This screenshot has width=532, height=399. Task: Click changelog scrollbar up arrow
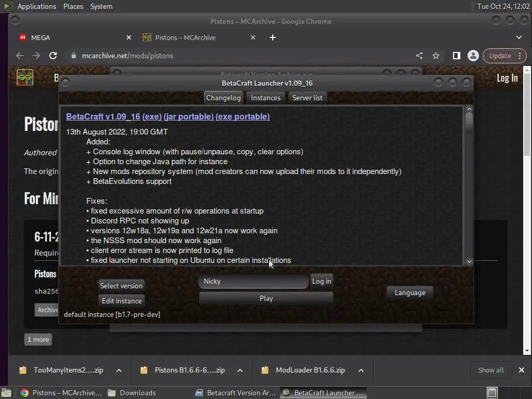coord(469,109)
